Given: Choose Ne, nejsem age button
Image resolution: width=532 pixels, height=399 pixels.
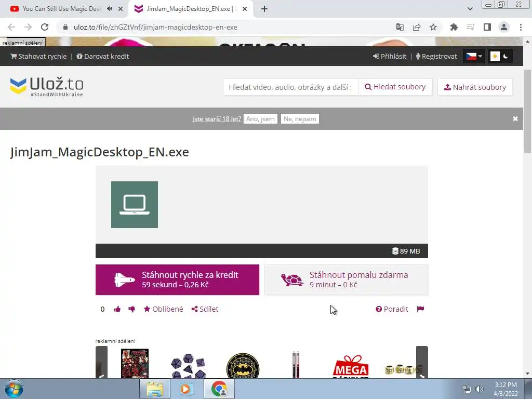Looking at the screenshot, I should click(300, 119).
